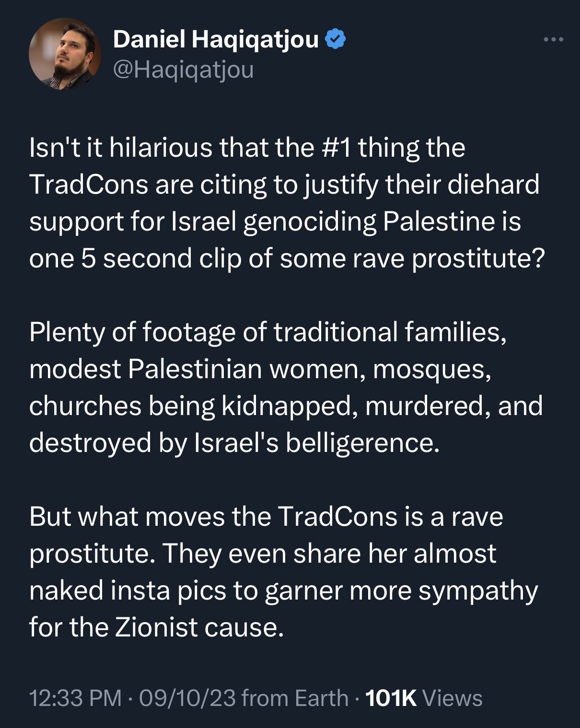Click the paragraph starting 'Plenty of footage'
Image resolution: width=580 pixels, height=728 pixels.
[x=286, y=387]
